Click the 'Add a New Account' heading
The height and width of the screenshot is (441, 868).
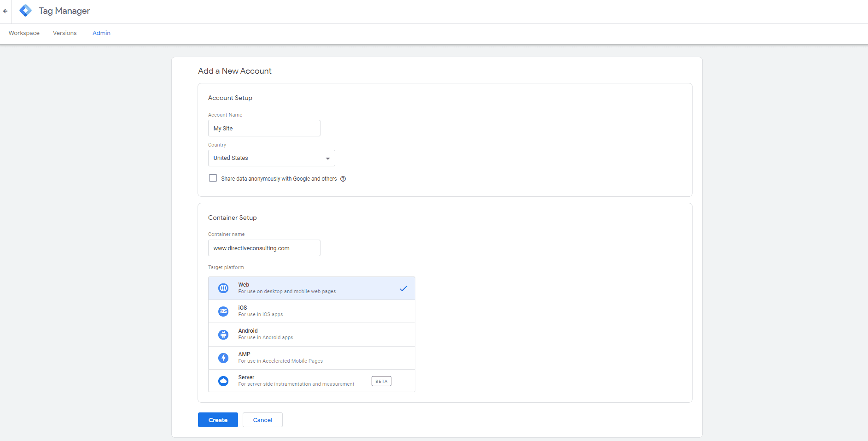tap(235, 71)
